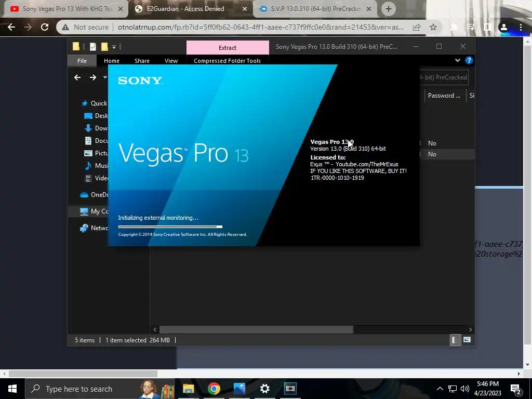
Task: Click the Type here to search box
Action: pos(100,389)
